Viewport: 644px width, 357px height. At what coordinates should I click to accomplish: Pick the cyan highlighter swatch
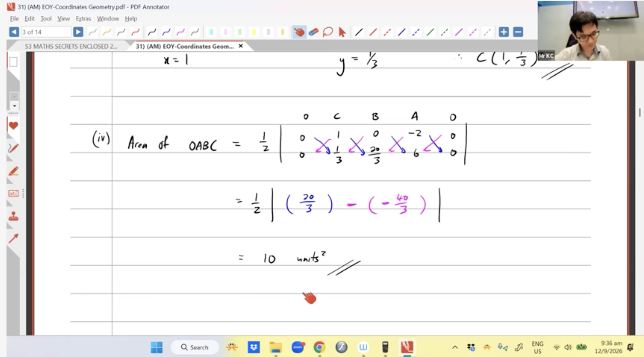point(211,32)
